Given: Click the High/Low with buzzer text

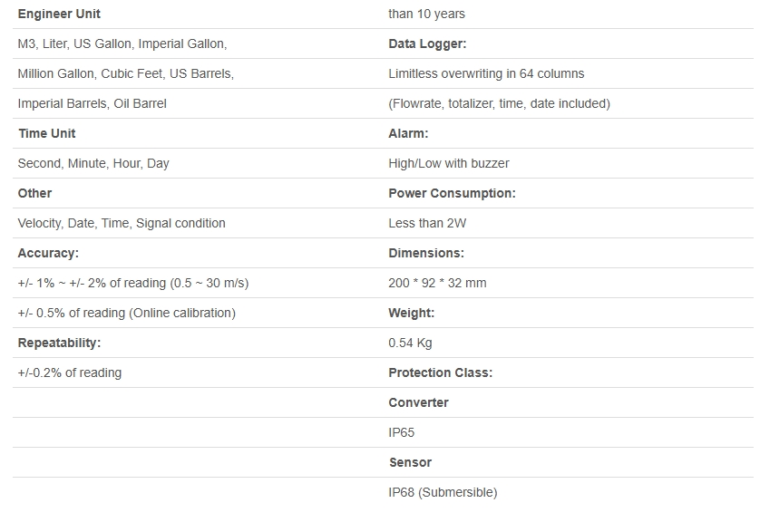Looking at the screenshot, I should 448,163.
